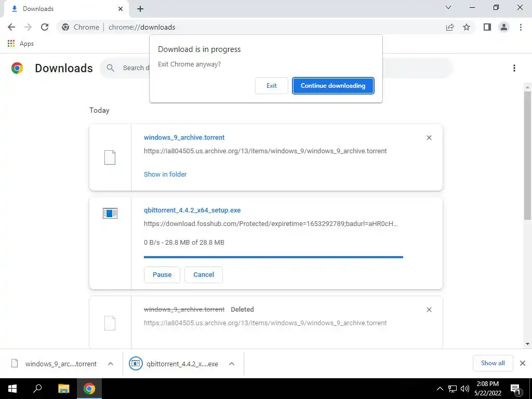
Task: Open the Chrome three-dot menu
Action: [x=521, y=27]
